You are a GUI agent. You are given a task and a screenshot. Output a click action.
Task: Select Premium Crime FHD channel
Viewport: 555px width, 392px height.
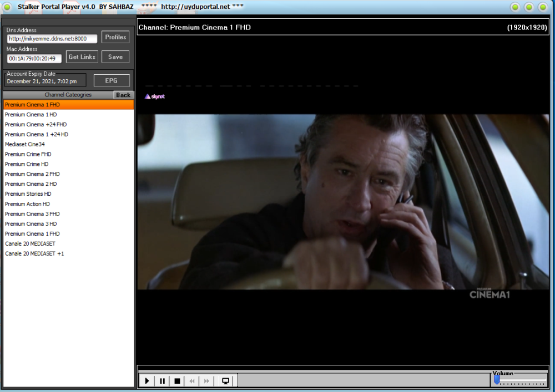(x=28, y=154)
